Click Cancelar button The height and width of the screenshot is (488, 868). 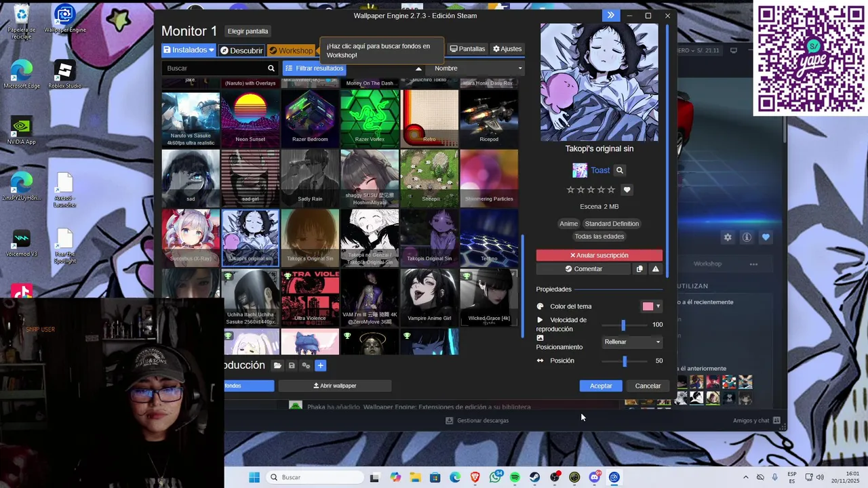point(648,386)
